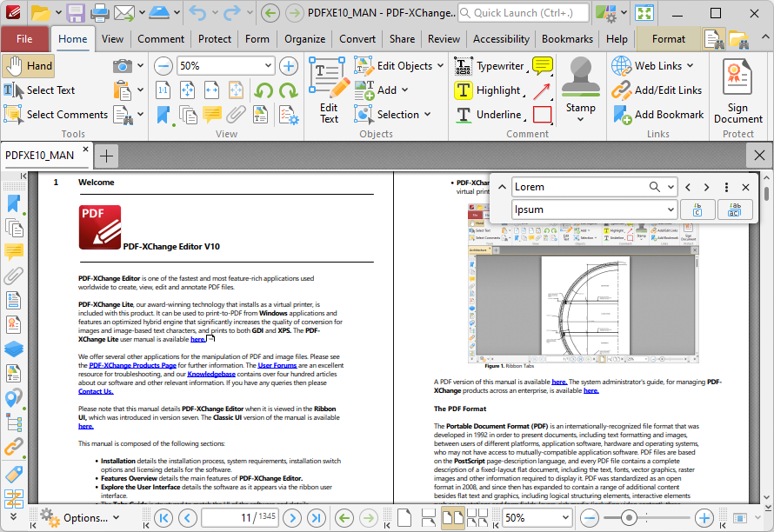774x532 pixels.
Task: Switch to the Convert ribbon tab
Action: pos(357,39)
